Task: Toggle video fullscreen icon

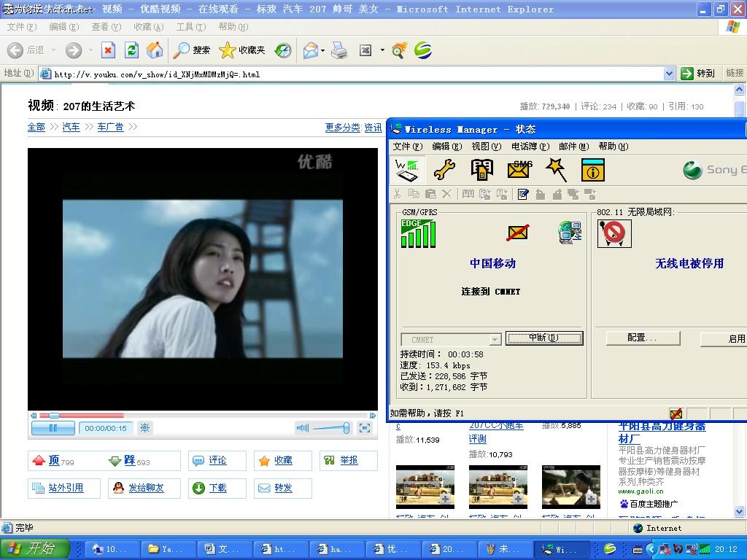Action: click(365, 427)
